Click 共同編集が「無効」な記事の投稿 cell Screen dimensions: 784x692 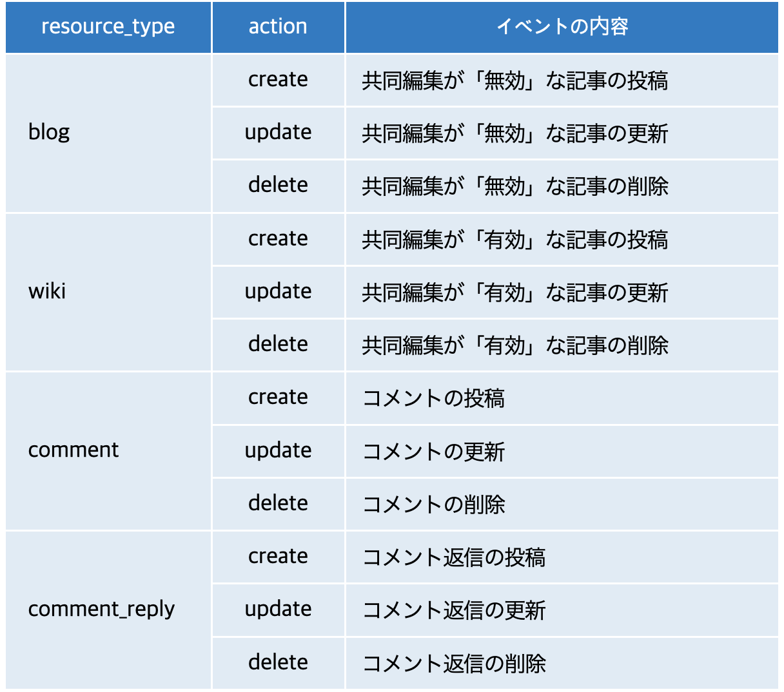[514, 81]
